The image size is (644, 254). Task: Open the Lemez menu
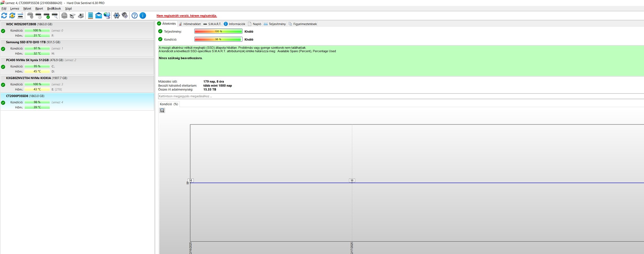(x=15, y=8)
